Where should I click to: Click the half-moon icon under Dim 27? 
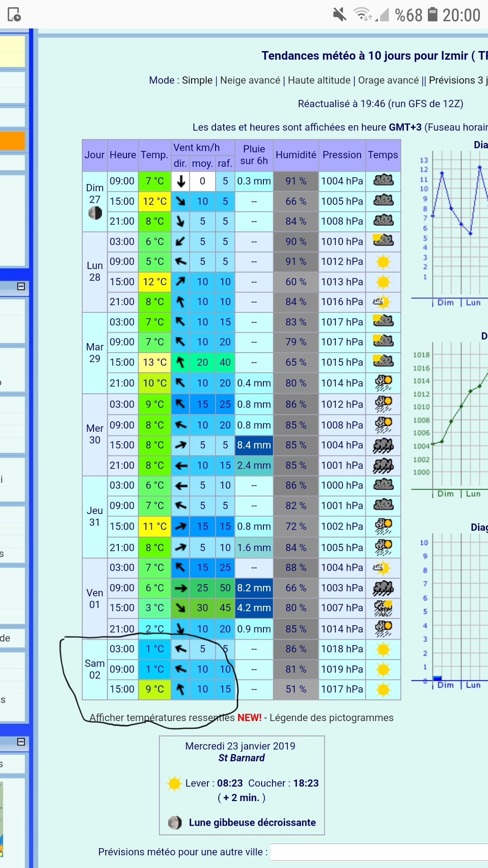tap(95, 213)
